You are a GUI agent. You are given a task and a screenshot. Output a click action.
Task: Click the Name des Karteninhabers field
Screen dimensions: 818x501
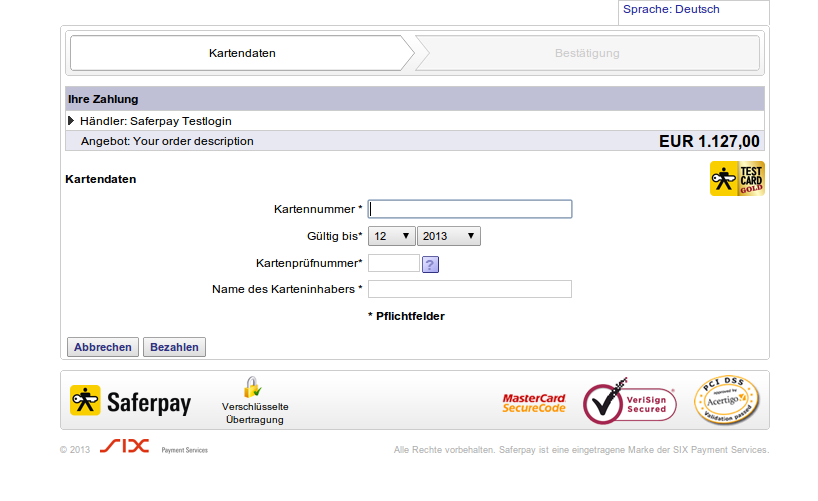click(470, 289)
